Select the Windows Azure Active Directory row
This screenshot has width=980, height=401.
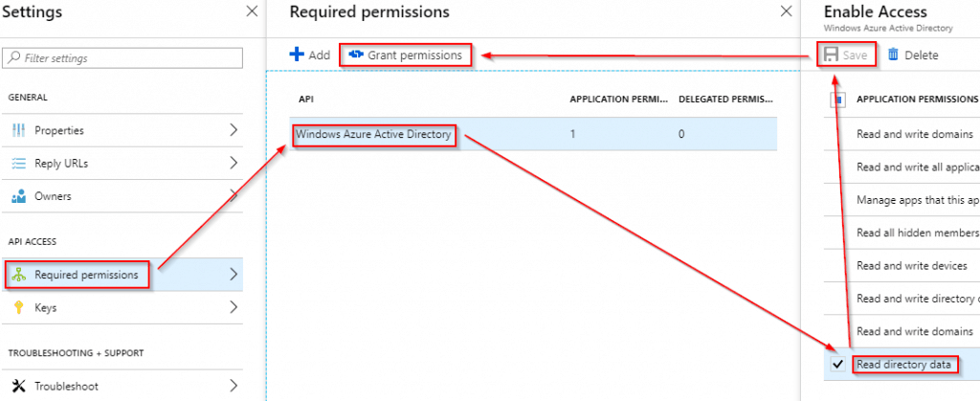click(533, 134)
